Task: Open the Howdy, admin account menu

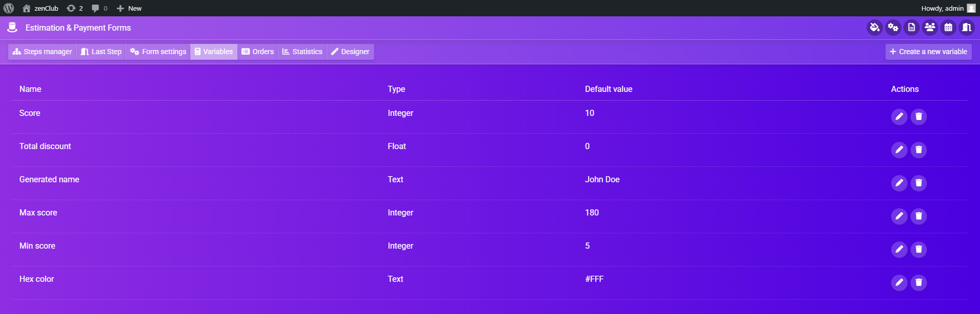Action: pyautogui.click(x=948, y=8)
